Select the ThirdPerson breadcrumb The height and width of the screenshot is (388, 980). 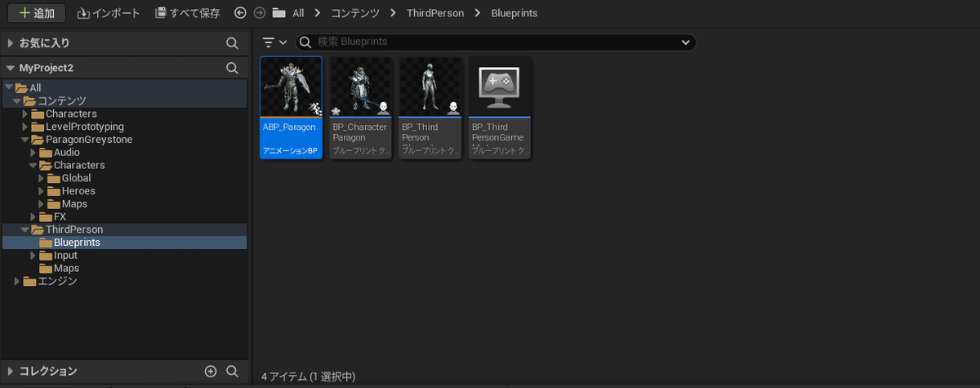pos(434,13)
